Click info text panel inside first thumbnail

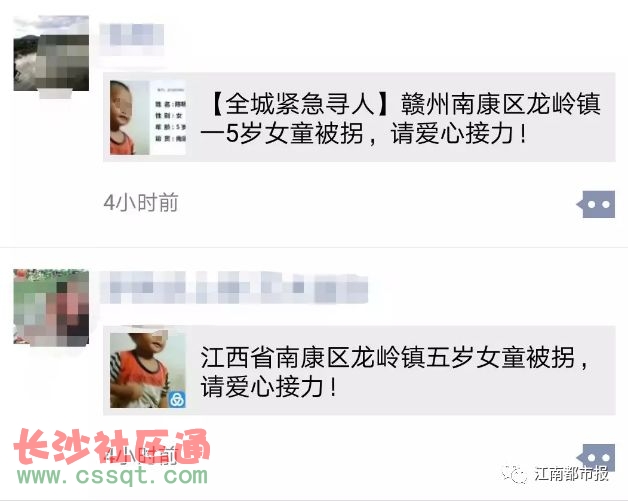(x=167, y=117)
